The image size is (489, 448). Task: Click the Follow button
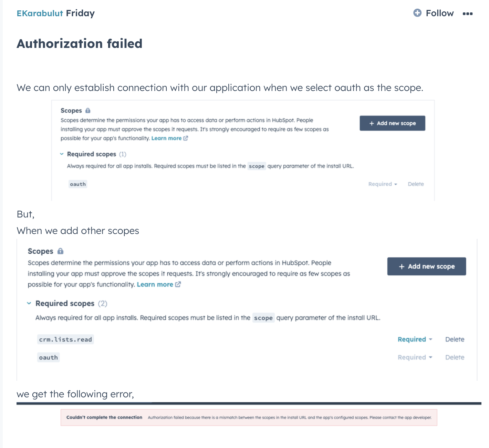click(x=440, y=13)
